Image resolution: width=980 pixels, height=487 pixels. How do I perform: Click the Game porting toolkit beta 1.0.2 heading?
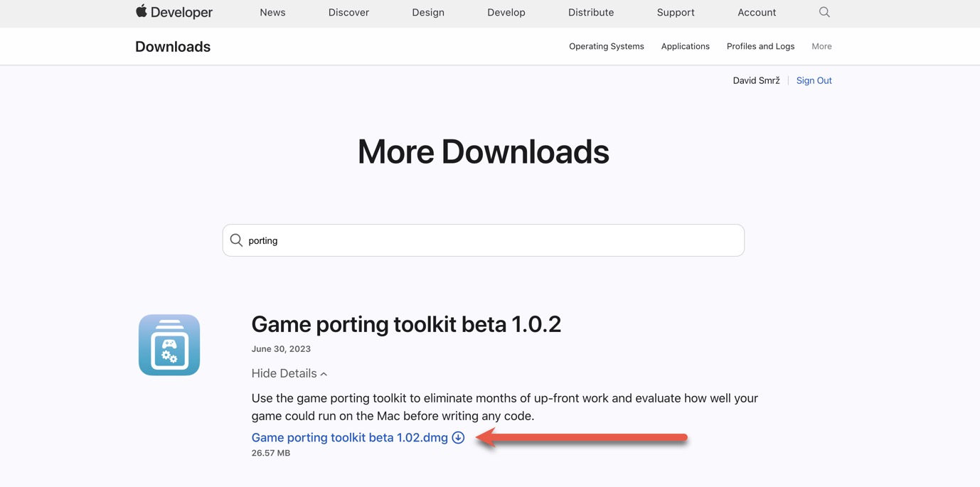[406, 324]
